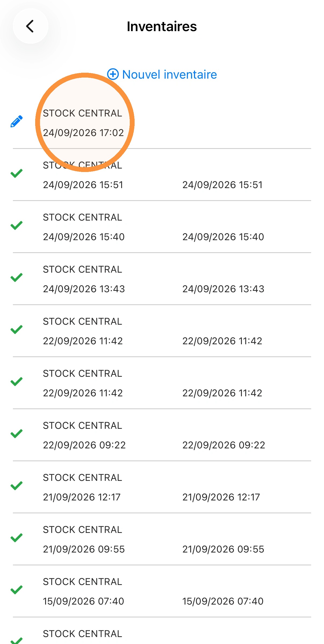Click end date 21/09/2026 12:17
The image size is (324, 644).
coord(221,497)
